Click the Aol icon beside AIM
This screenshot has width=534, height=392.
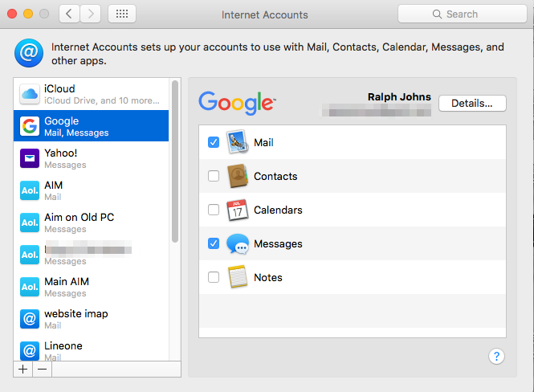(x=29, y=190)
